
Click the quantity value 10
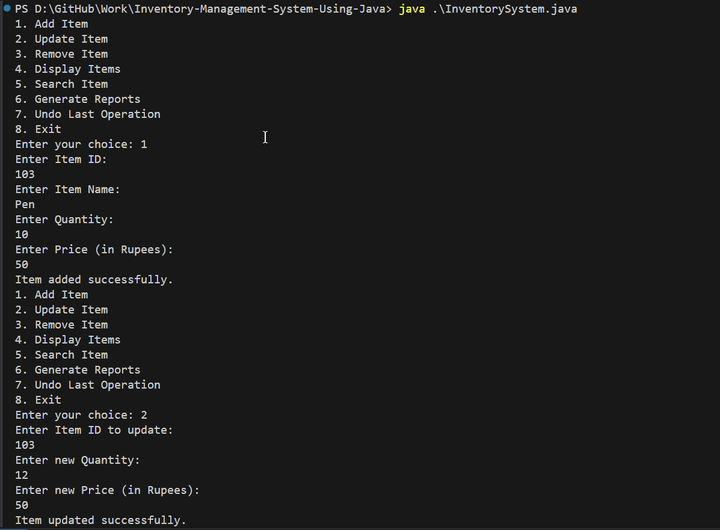(x=22, y=235)
